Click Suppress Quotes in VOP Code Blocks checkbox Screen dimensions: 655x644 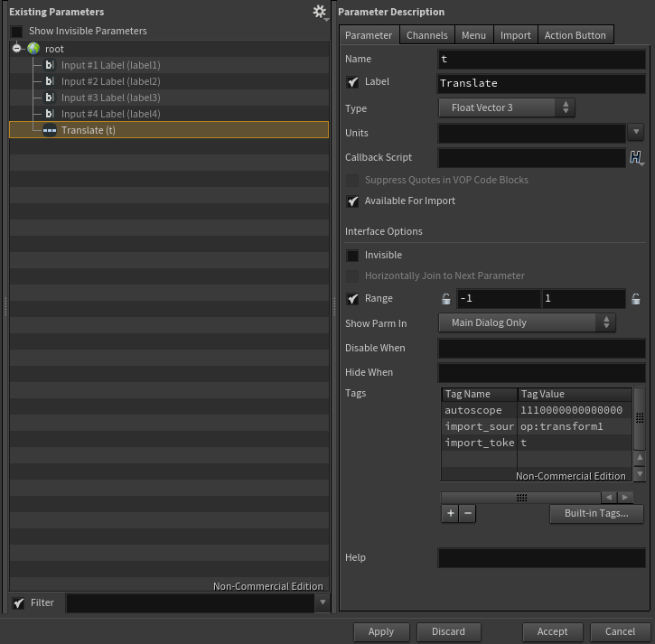point(352,181)
